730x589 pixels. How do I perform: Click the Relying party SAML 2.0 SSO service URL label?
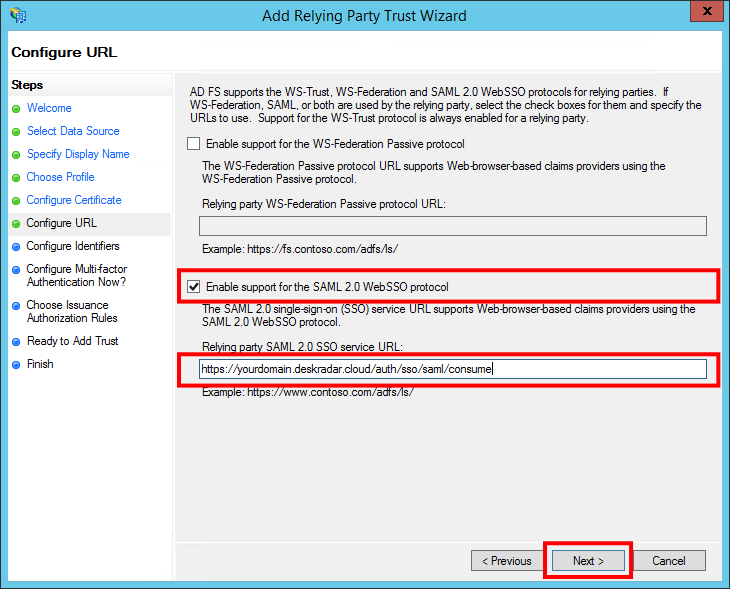tap(302, 347)
